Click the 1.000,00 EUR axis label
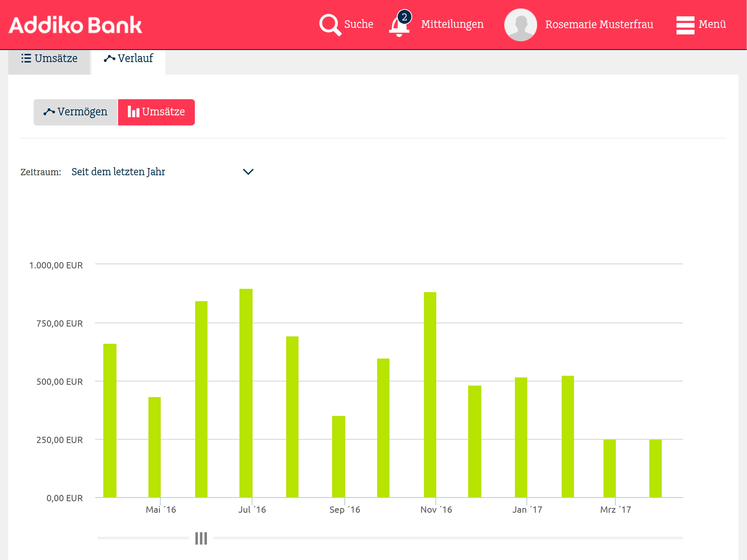This screenshot has width=747, height=560. [x=56, y=265]
